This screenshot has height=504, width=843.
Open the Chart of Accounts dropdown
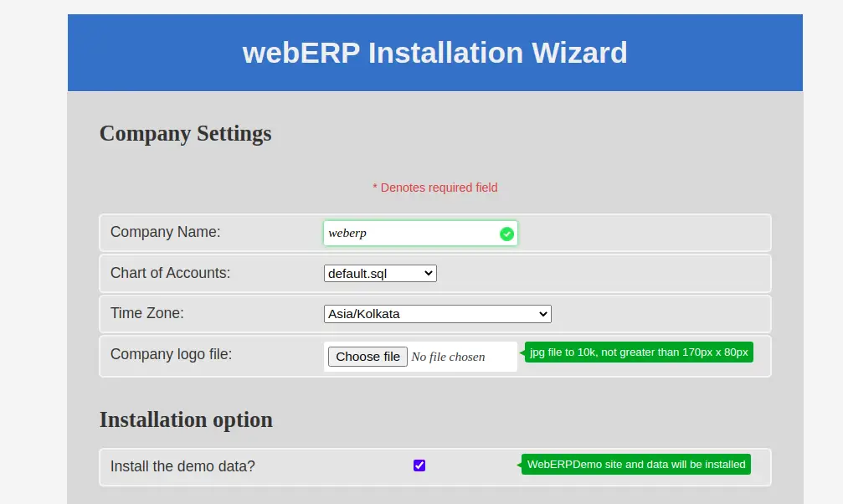(380, 273)
